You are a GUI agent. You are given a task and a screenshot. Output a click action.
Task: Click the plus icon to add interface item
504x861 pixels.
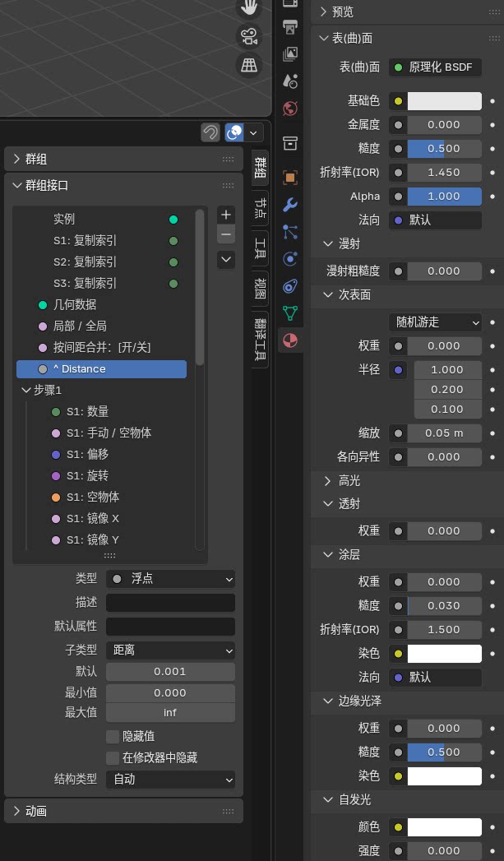click(225, 215)
